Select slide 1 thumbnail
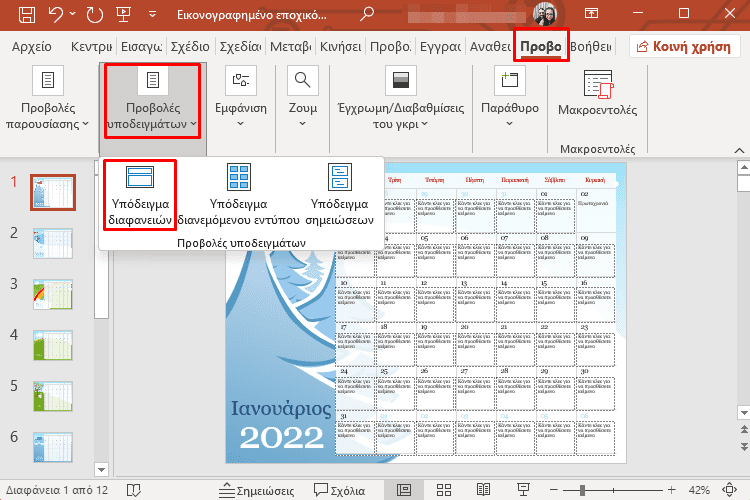The height and width of the screenshot is (500, 750). [x=53, y=192]
